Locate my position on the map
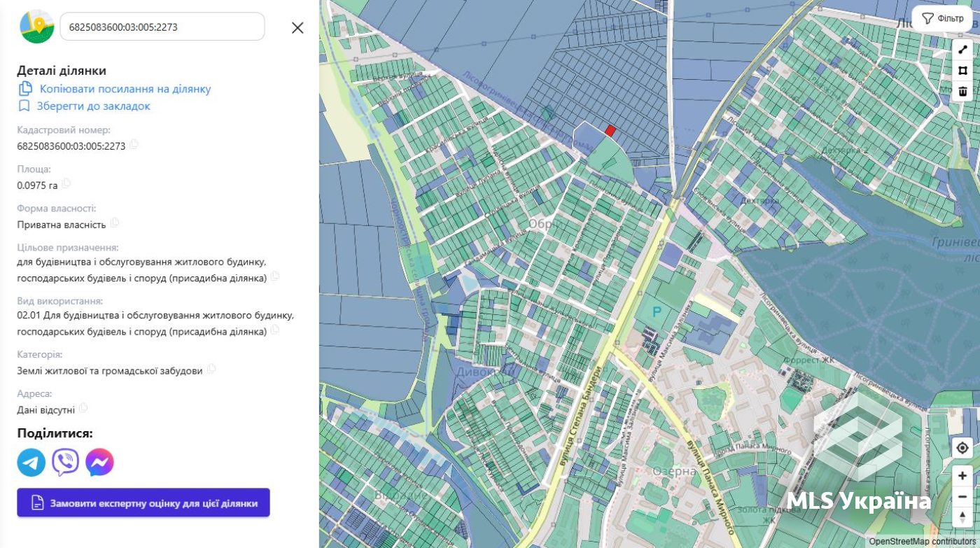Image resolution: width=980 pixels, height=548 pixels. point(962,448)
